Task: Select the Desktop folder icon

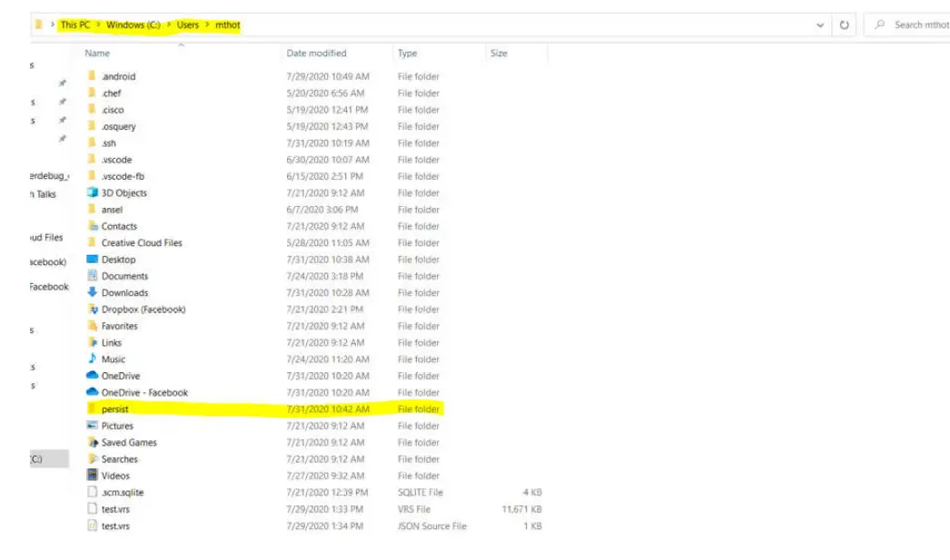Action: click(x=92, y=259)
